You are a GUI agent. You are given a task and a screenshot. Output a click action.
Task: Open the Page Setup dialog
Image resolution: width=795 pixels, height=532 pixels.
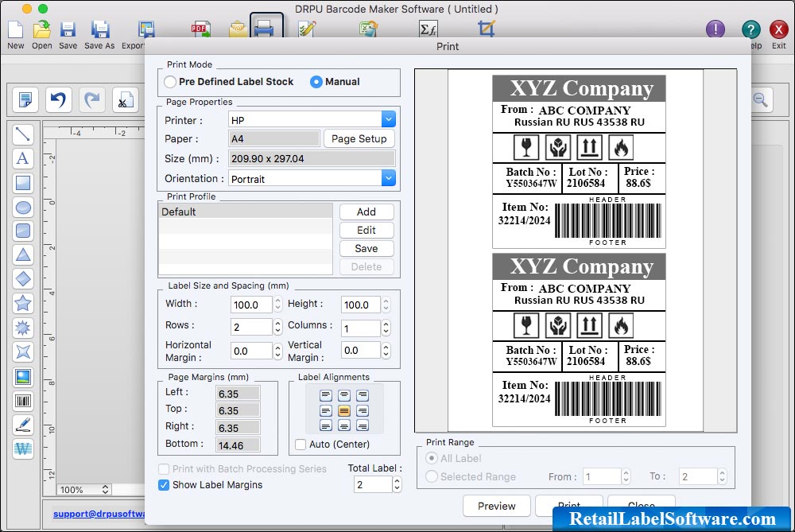pyautogui.click(x=361, y=138)
